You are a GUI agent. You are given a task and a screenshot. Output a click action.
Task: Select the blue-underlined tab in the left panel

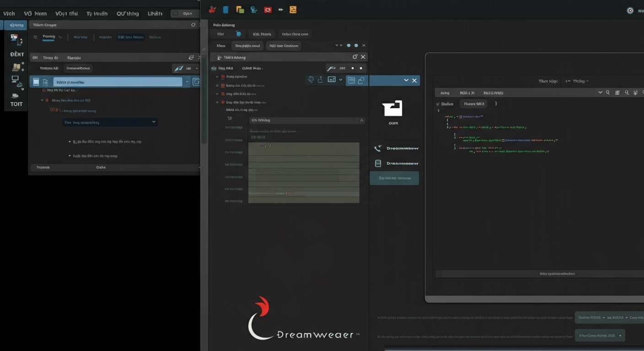(48, 37)
